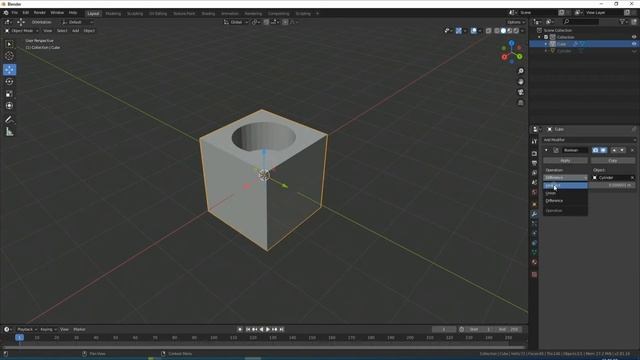The height and width of the screenshot is (360, 640).
Task: Switch to the Sculpting workspace tab
Action: pos(135,13)
